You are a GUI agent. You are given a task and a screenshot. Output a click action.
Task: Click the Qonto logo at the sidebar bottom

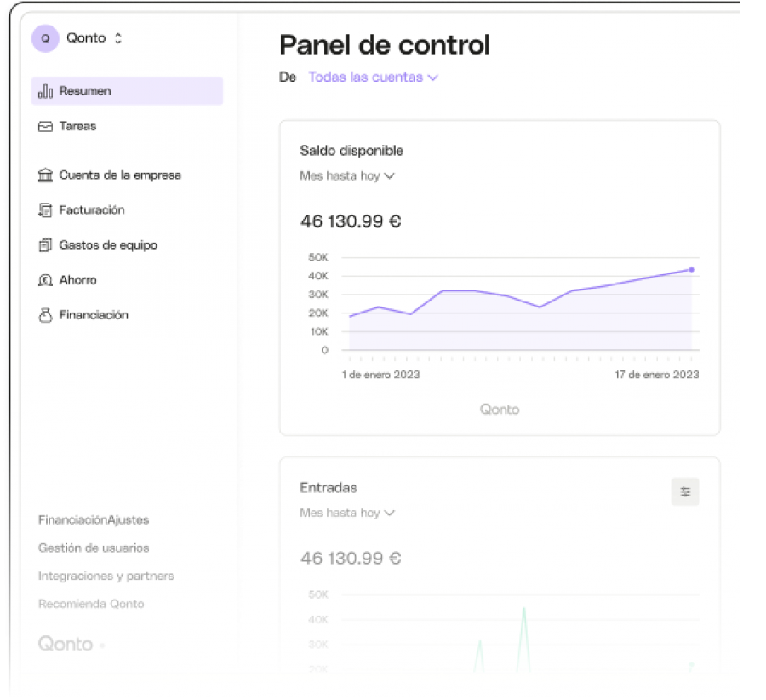tap(64, 645)
